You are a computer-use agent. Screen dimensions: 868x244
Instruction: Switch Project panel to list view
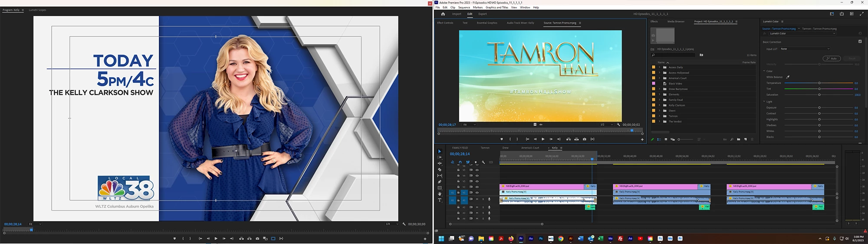point(659,140)
